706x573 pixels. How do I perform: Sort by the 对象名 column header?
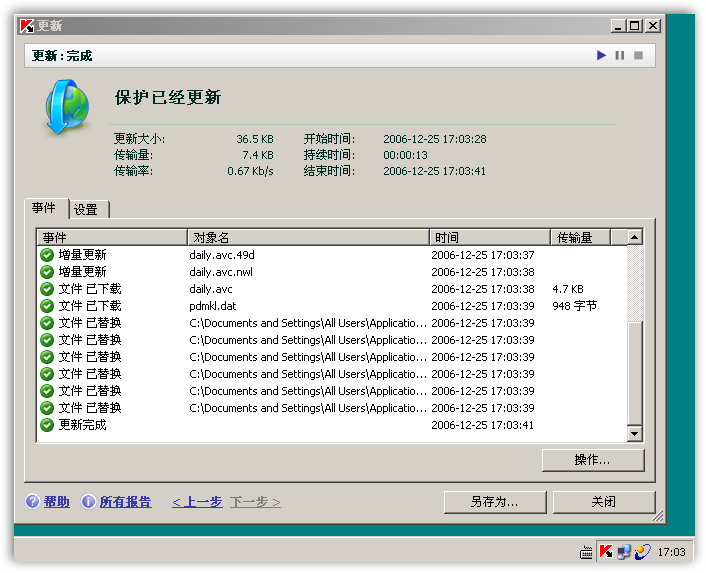[308, 237]
